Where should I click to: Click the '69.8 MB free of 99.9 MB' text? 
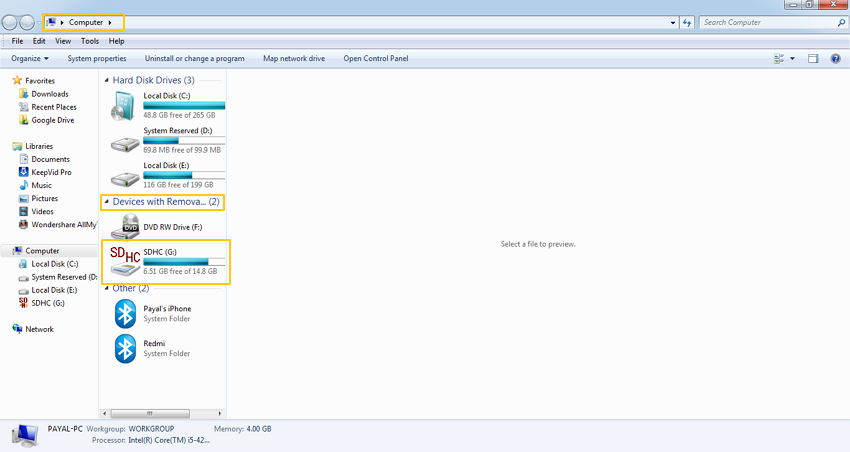pyautogui.click(x=182, y=150)
